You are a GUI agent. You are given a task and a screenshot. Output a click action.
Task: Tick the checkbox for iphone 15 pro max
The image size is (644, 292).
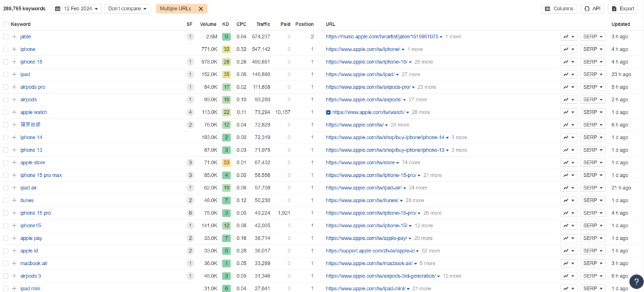(x=6, y=175)
